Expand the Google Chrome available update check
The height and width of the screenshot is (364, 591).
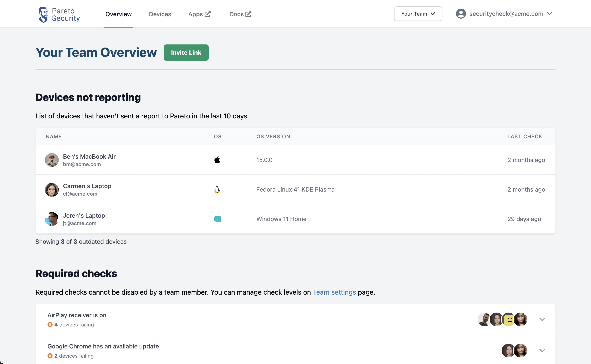[x=542, y=350]
